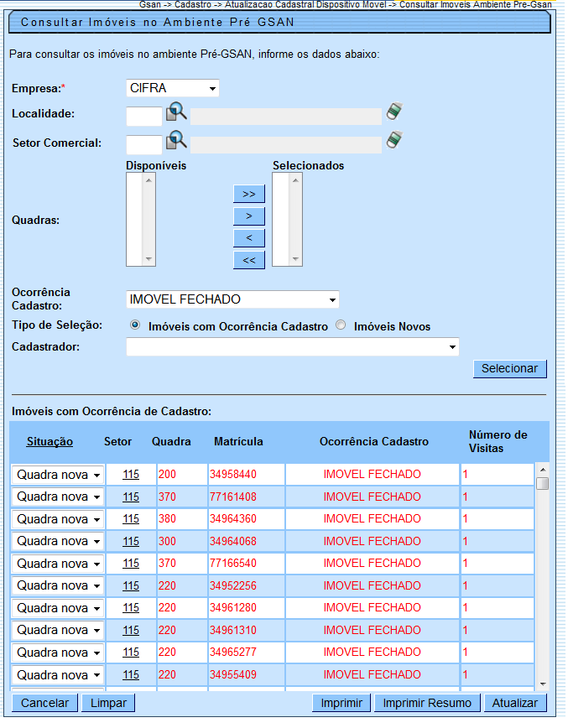
Task: Click the eraser icon beside Setor Comercial
Action: tap(395, 141)
